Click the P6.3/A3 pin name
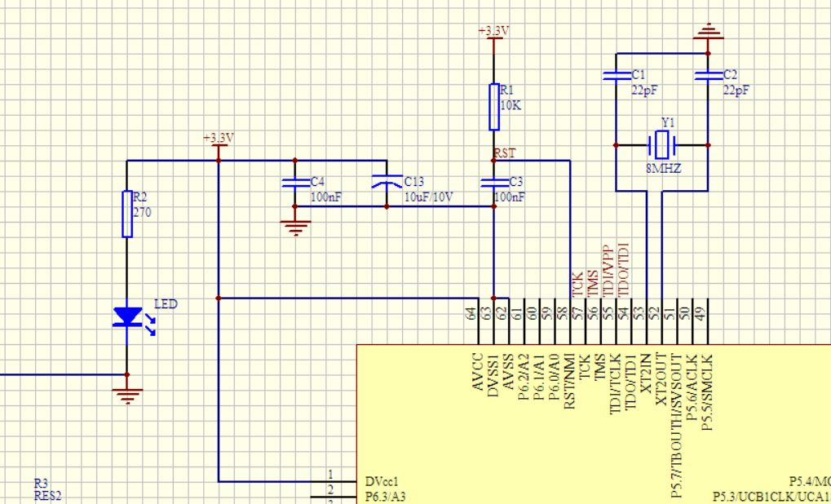 tap(385, 497)
